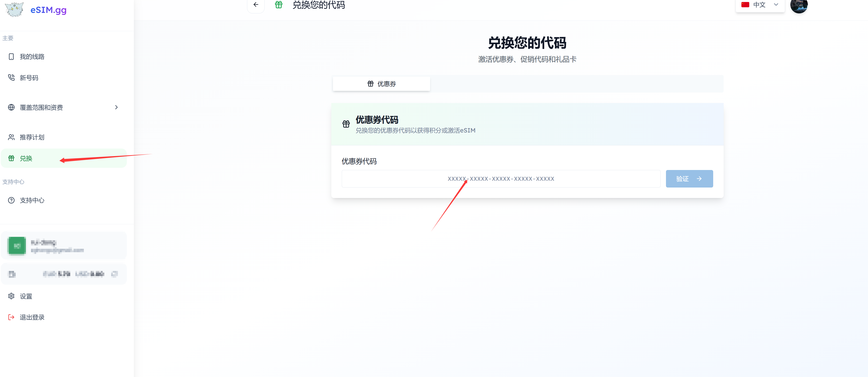The image size is (868, 377).
Task: Focus the 优惠券代码 input field
Action: click(x=501, y=179)
